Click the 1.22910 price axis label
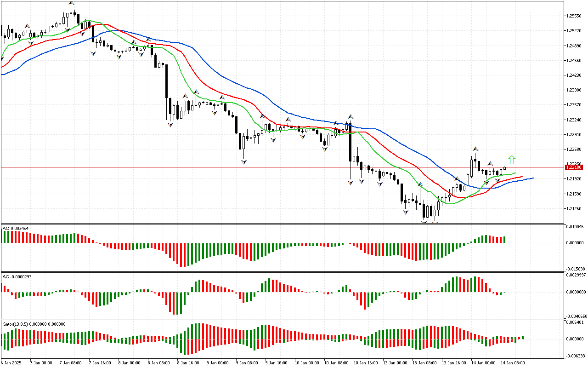 (x=575, y=134)
